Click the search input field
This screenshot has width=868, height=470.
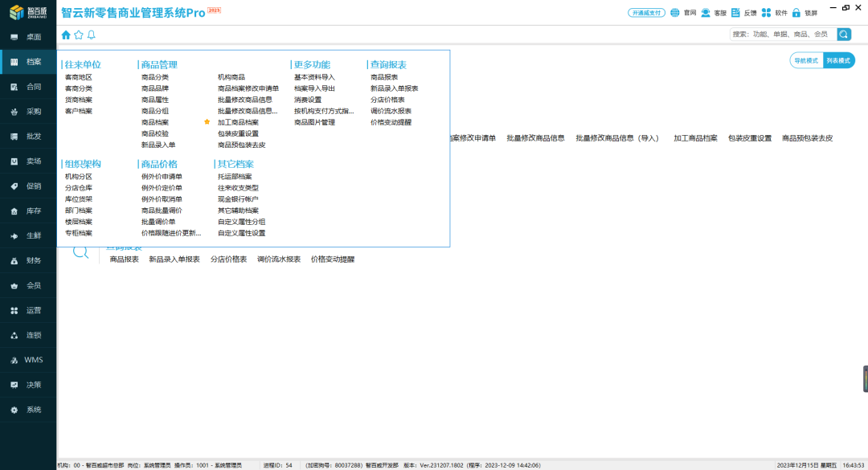[782, 34]
